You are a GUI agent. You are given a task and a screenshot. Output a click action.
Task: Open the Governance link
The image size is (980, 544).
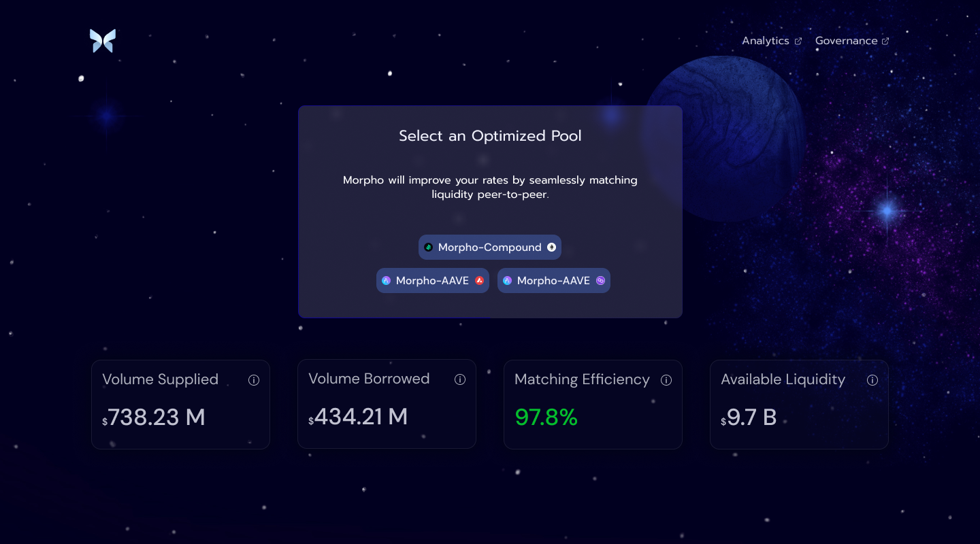click(x=846, y=41)
